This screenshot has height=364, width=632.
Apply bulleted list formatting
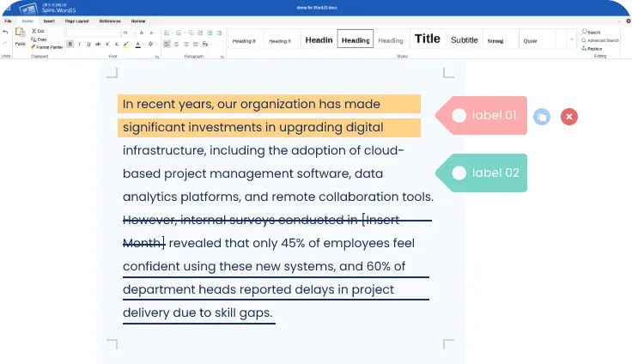(x=166, y=32)
